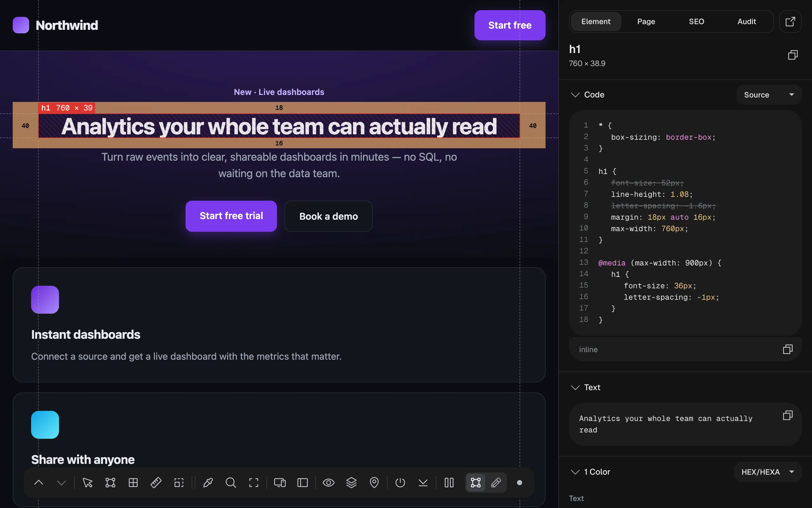Click the two-column pause icon
This screenshot has width=812, height=508.
click(449, 483)
